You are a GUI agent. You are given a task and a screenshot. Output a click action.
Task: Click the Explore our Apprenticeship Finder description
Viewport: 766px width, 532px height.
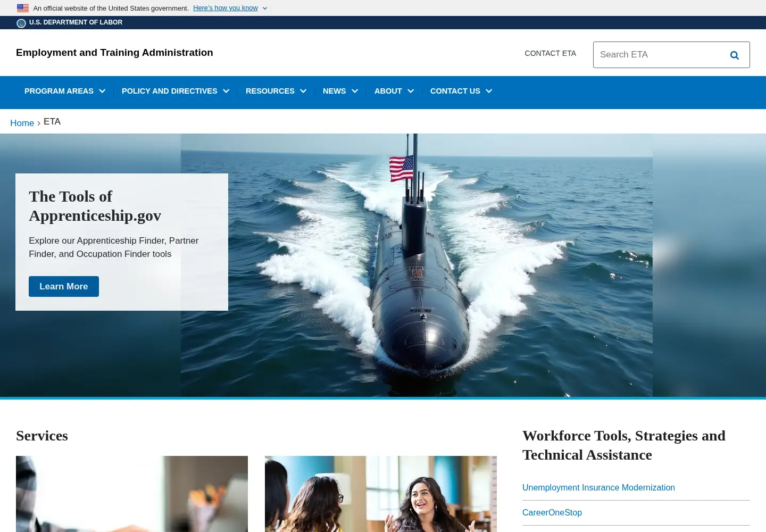(x=114, y=247)
